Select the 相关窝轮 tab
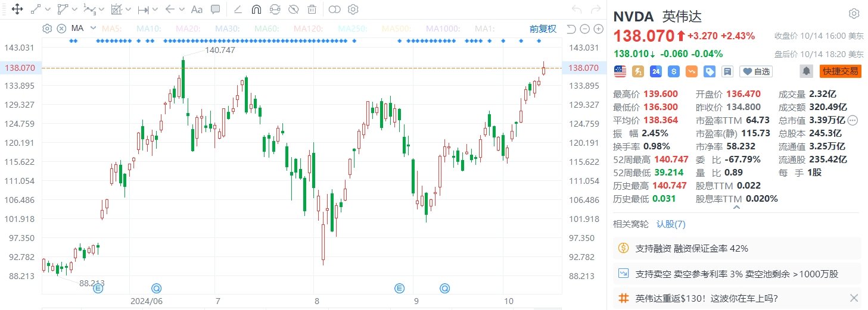The image size is (868, 310). 631,224
